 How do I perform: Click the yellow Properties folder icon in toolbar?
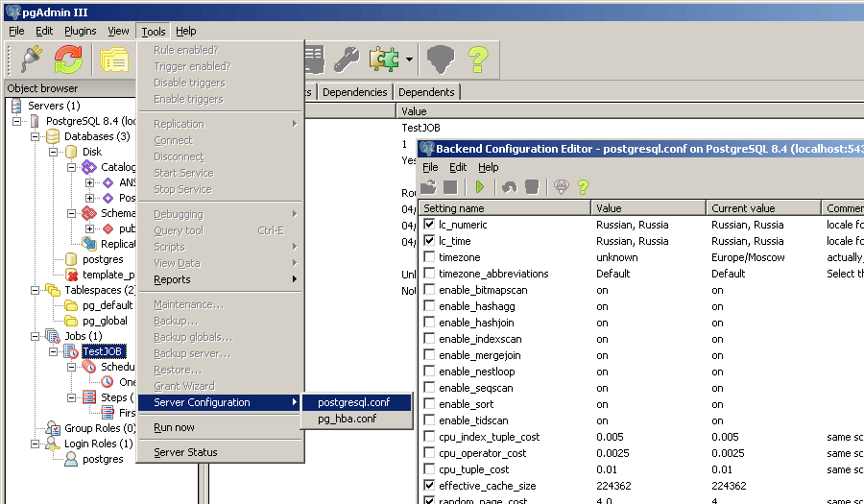(114, 59)
